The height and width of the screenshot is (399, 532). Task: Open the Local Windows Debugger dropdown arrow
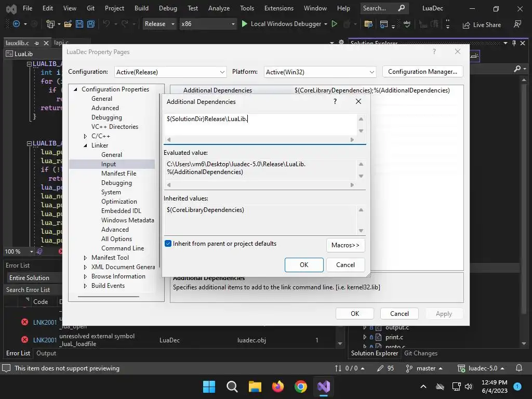click(326, 24)
